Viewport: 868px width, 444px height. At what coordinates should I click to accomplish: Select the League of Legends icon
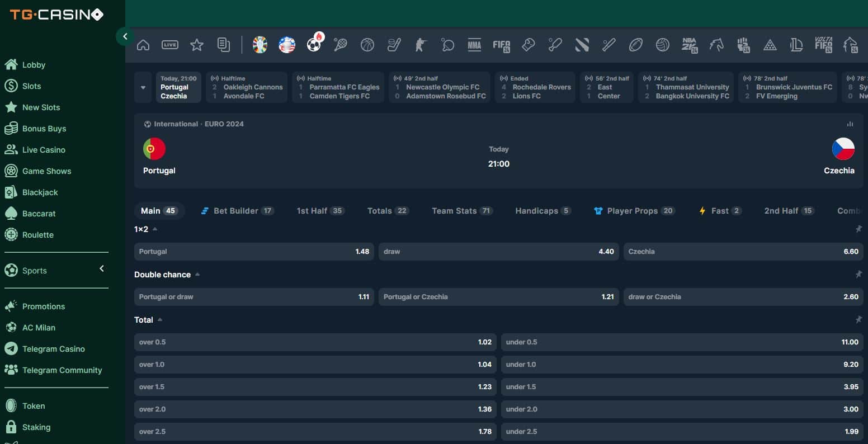tap(797, 45)
